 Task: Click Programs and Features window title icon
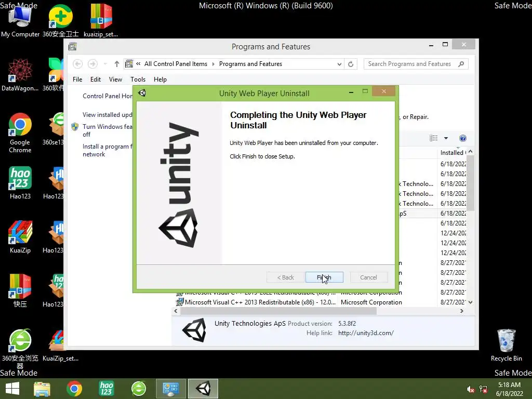click(73, 46)
